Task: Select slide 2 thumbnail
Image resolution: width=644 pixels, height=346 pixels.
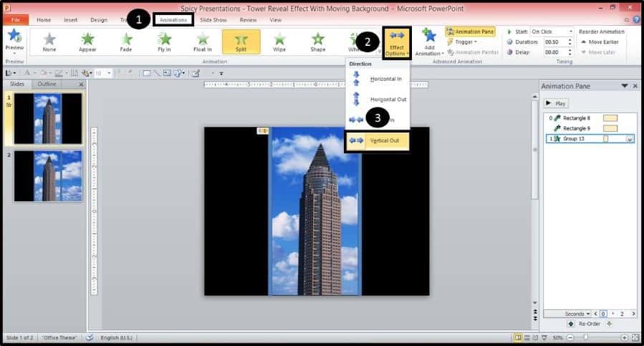Action: click(x=48, y=176)
